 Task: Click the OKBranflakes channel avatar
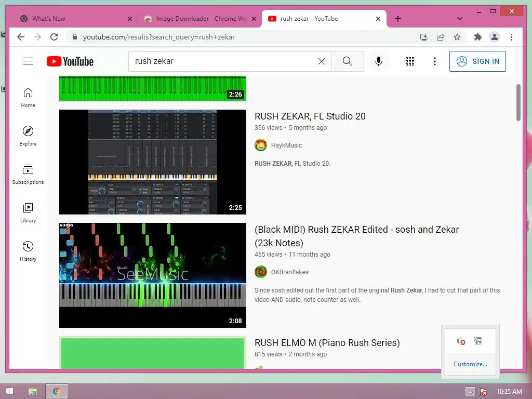point(261,272)
